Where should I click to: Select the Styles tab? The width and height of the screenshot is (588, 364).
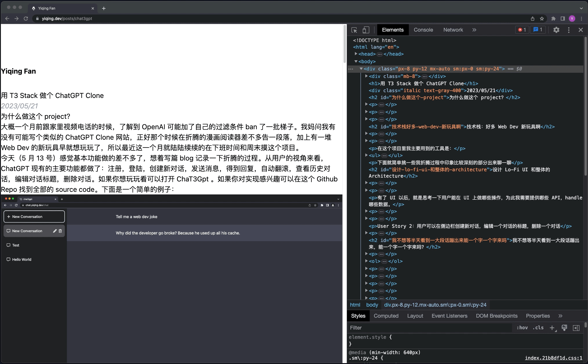[x=358, y=316]
